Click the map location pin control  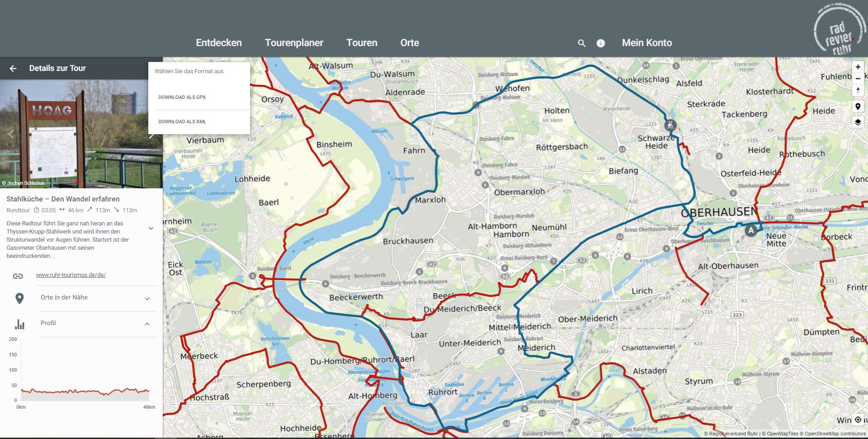(858, 107)
